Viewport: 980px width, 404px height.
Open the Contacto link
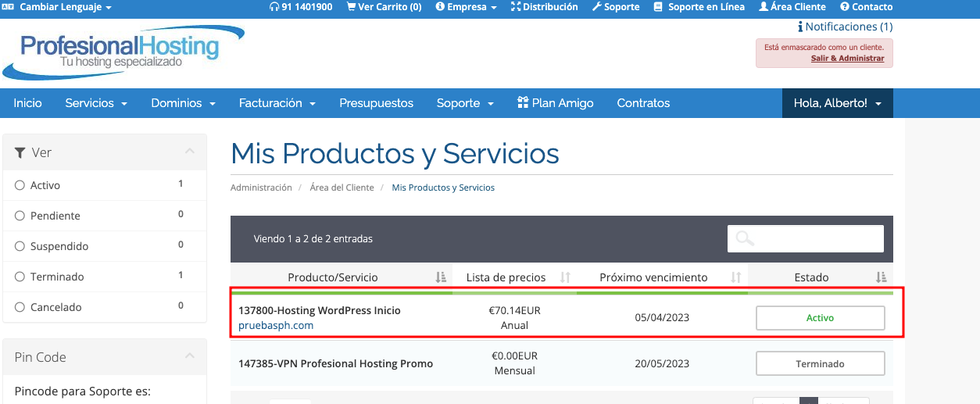(866, 6)
